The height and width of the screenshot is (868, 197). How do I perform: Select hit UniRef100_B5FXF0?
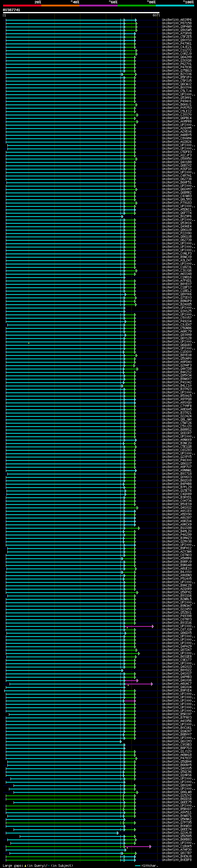(x=176, y=77)
